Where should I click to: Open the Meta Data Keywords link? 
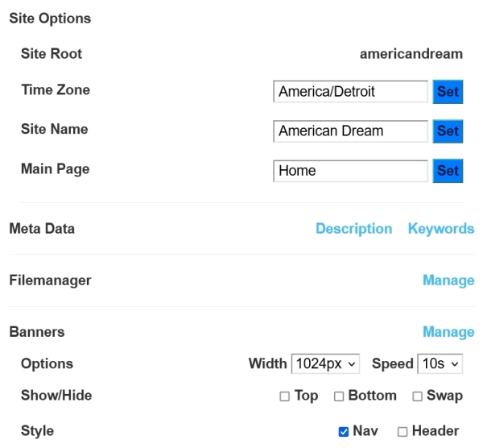click(441, 229)
